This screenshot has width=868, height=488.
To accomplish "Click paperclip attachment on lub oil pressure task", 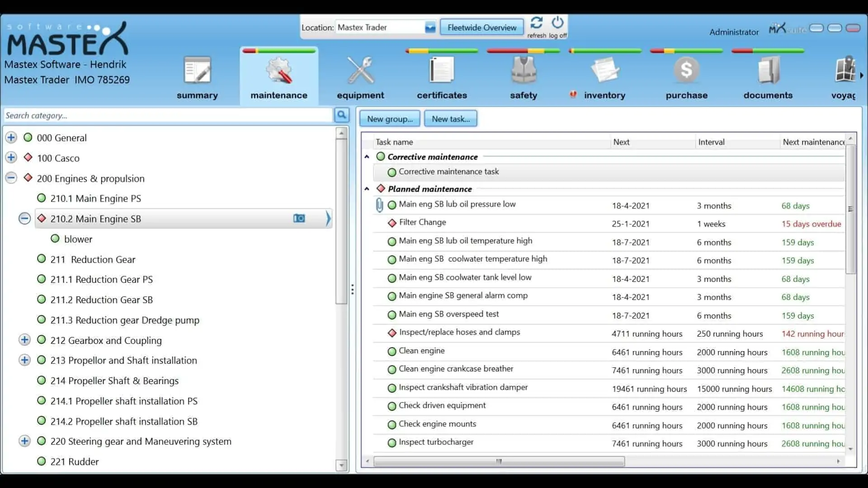I will tap(379, 205).
